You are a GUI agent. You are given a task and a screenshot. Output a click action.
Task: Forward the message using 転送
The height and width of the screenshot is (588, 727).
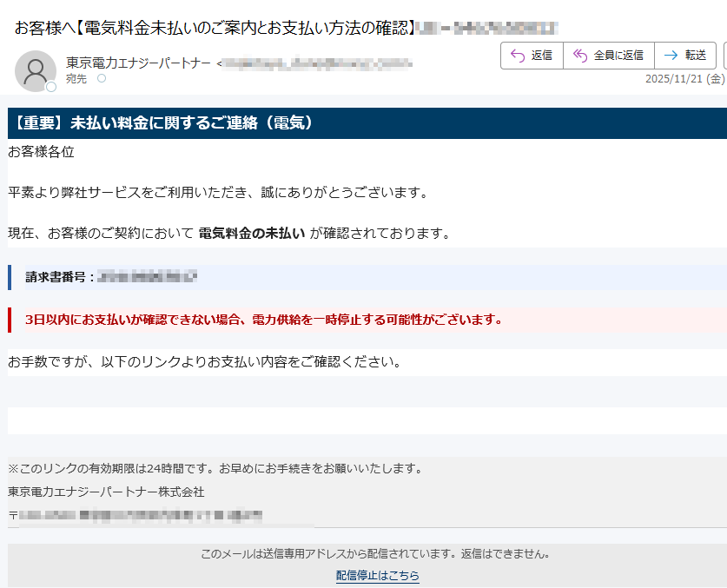click(x=685, y=56)
